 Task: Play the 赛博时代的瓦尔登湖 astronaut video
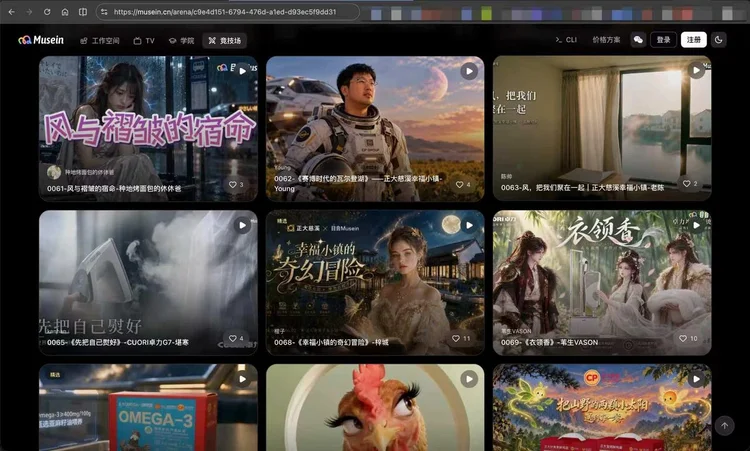coord(469,71)
